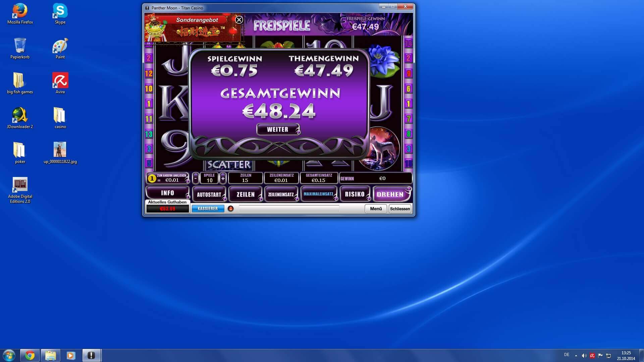This screenshot has width=644, height=362.
Task: Open Avira tray icon
Action: coord(592,356)
